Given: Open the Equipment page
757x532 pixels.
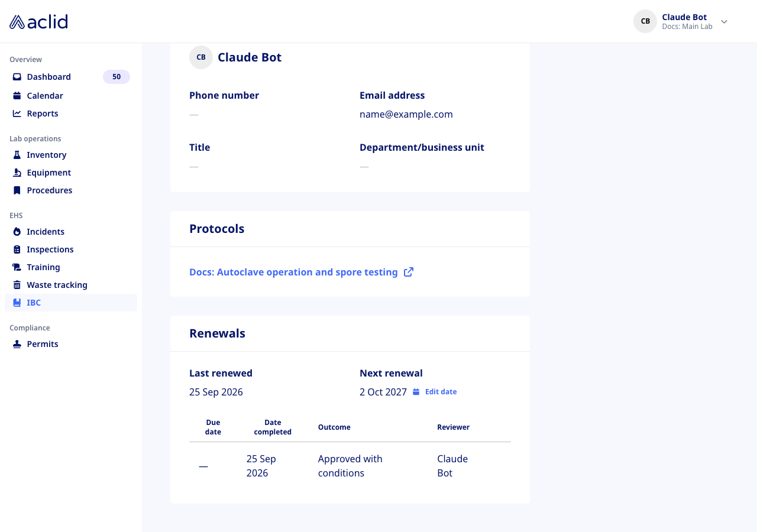Looking at the screenshot, I should point(71,173).
